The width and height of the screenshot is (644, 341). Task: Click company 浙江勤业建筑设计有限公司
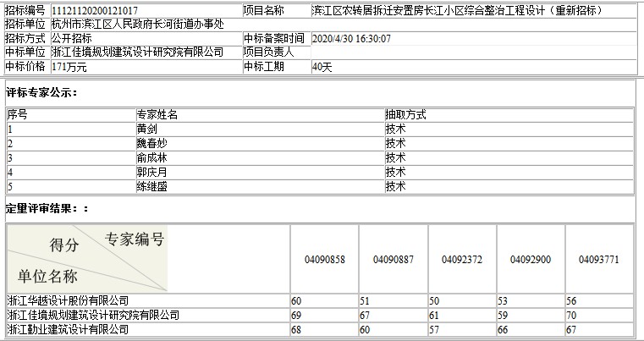(x=68, y=329)
